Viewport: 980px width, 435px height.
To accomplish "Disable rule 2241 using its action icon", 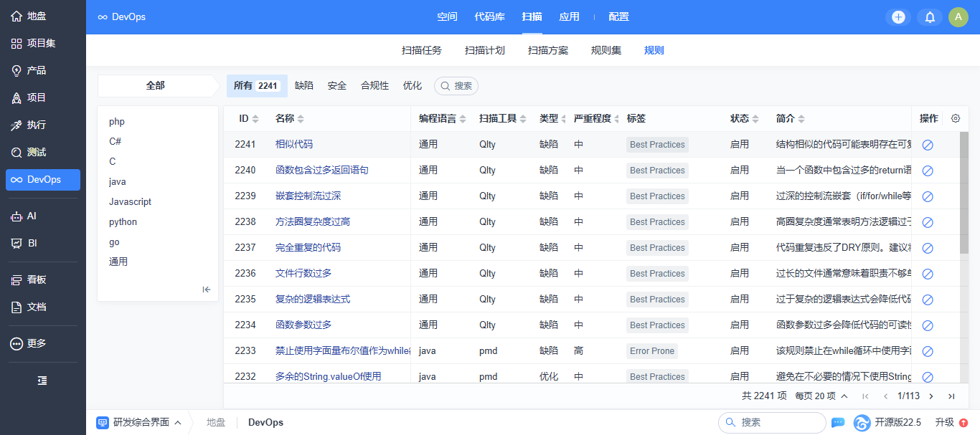I will click(928, 145).
